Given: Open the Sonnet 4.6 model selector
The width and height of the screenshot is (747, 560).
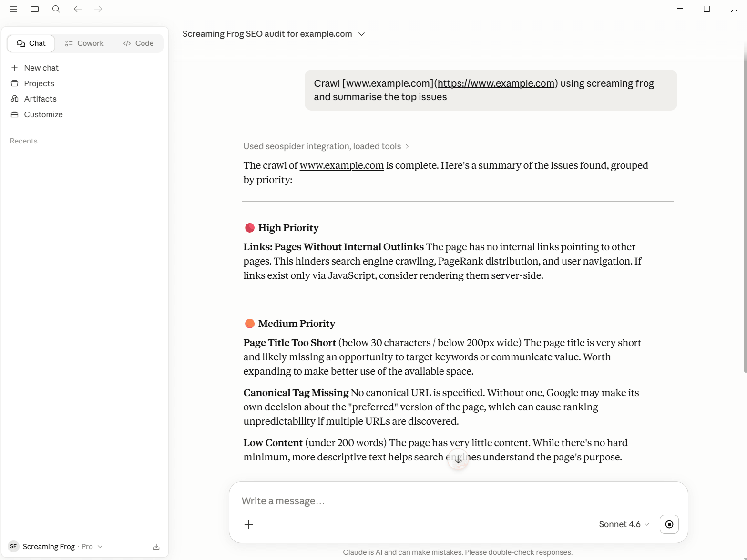Looking at the screenshot, I should [x=624, y=524].
